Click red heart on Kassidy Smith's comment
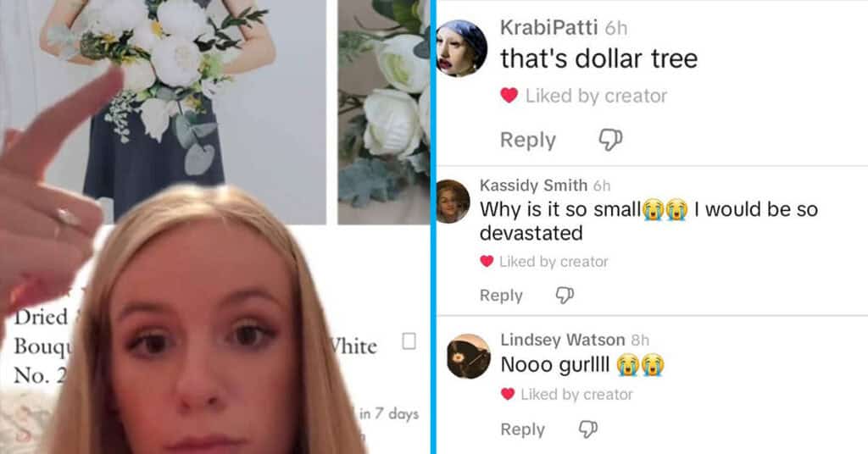Screen dimensions: 868x454 [x=487, y=261]
